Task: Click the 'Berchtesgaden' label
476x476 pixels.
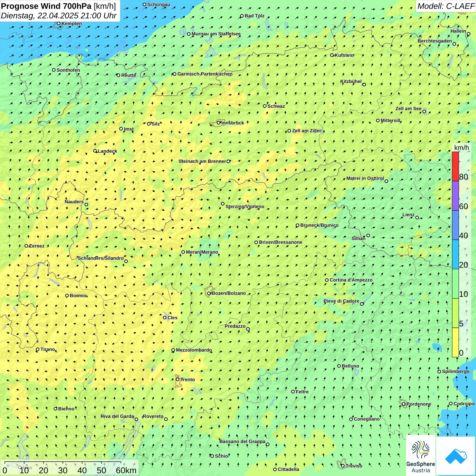Action: (x=435, y=41)
